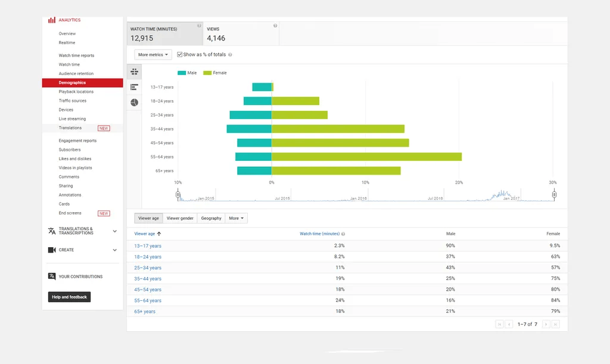Switch to the pie chart view icon
The height and width of the screenshot is (364, 610).
(134, 102)
